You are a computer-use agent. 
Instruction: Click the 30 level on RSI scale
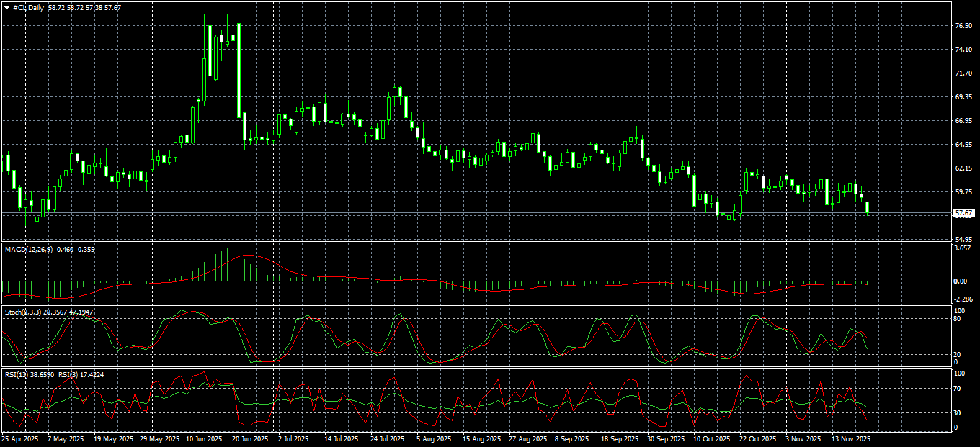tap(958, 412)
